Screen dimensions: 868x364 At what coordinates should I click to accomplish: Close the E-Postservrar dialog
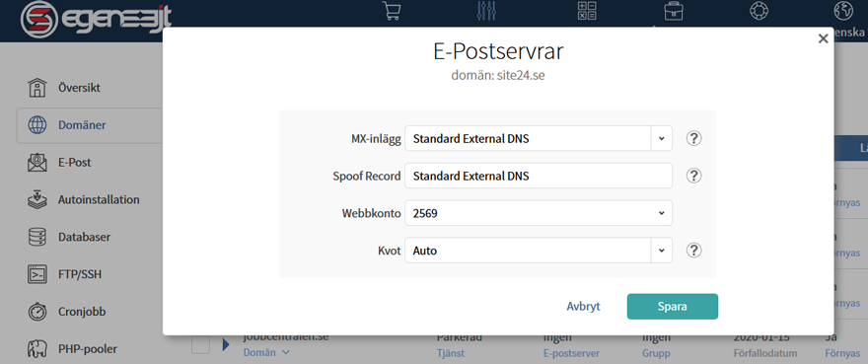[x=824, y=38]
